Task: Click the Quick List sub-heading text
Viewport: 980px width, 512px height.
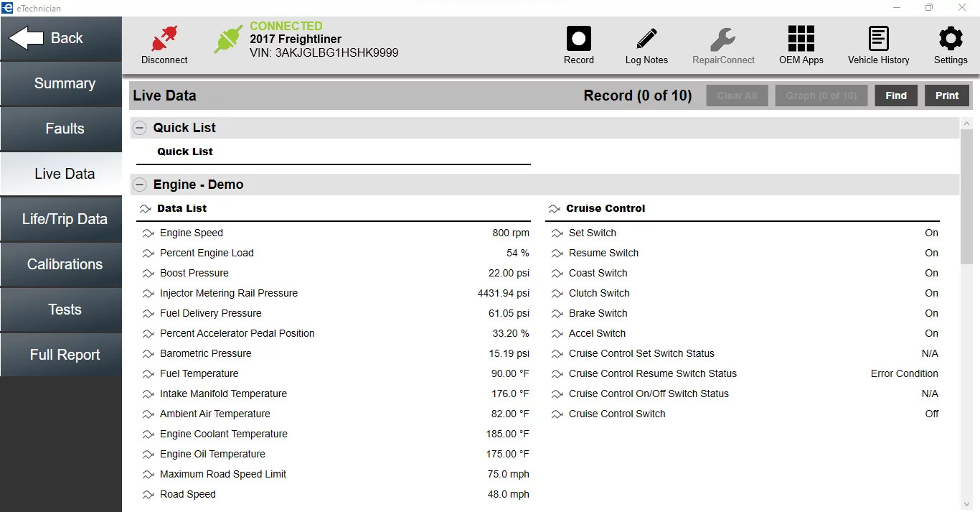Action: 185,152
